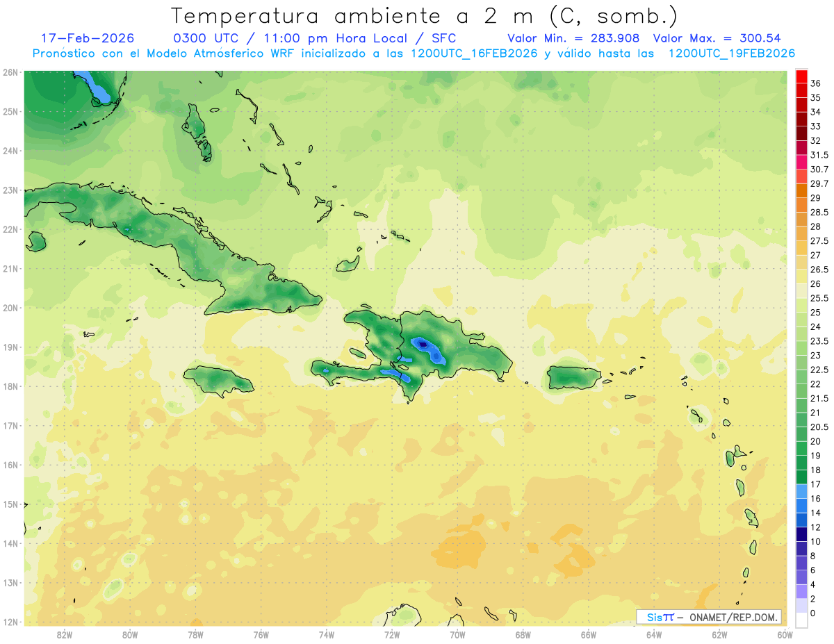834x644 pixels.
Task: Click the legend value '36'
Action: (x=815, y=83)
